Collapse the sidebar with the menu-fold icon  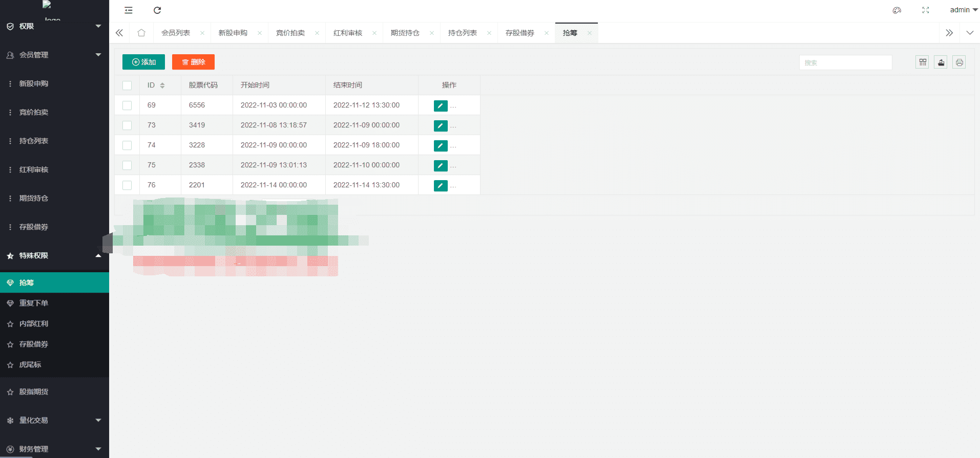pyautogui.click(x=129, y=10)
